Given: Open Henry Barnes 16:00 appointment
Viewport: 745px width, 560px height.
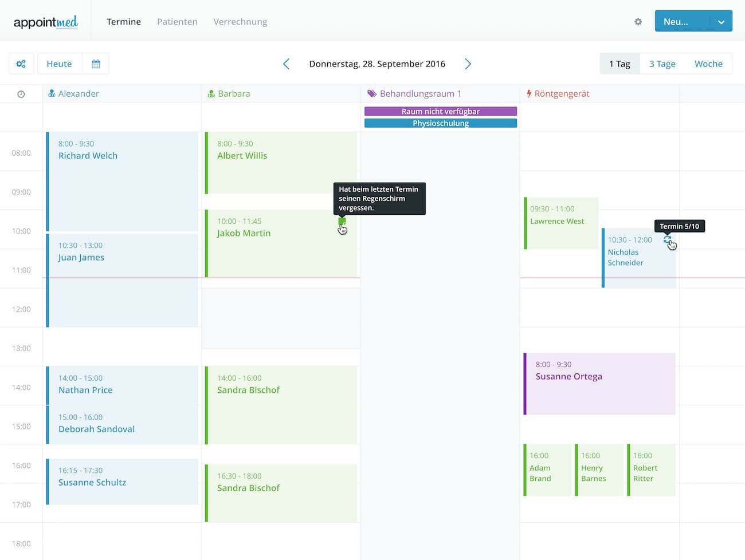Looking at the screenshot, I should (x=599, y=470).
